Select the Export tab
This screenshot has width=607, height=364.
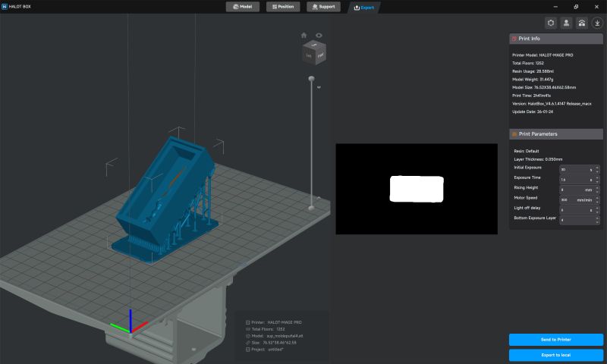coord(364,8)
